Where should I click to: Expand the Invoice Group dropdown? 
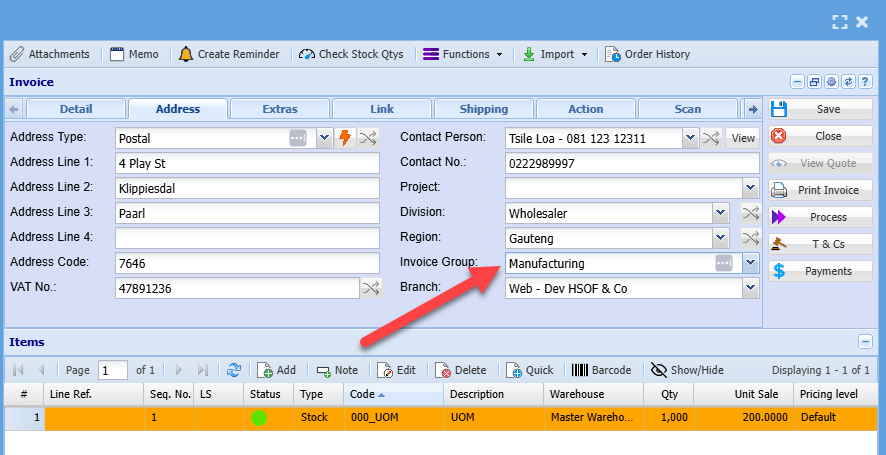(x=750, y=263)
